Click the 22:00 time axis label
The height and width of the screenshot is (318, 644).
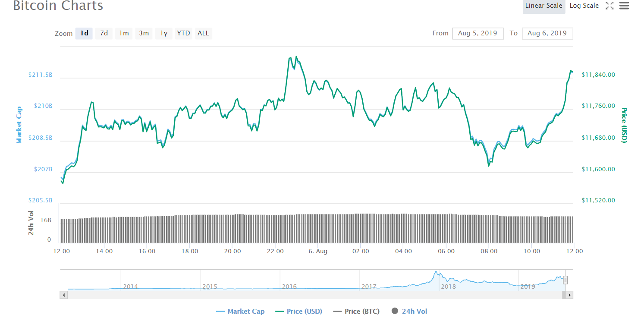coord(275,251)
